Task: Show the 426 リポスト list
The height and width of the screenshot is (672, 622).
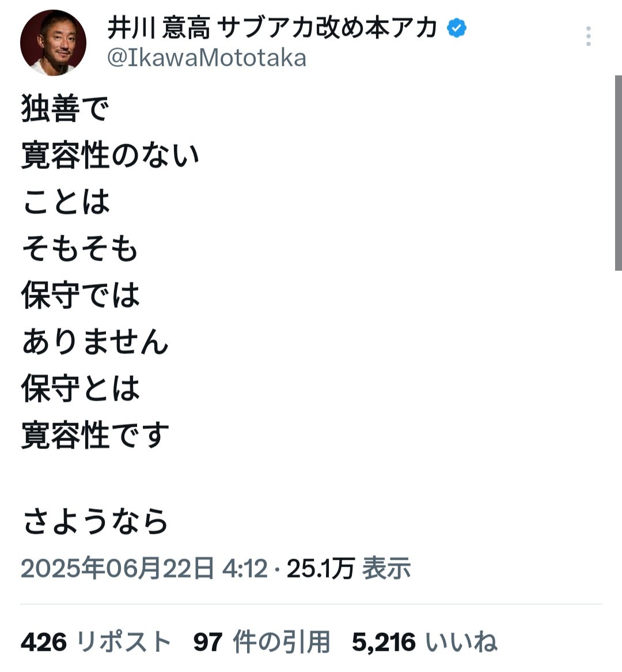Action: 96,642
